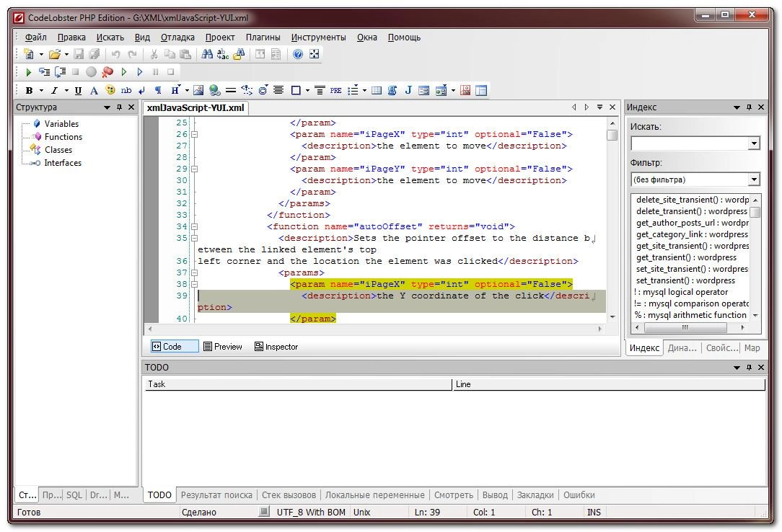Screen dimensions: 782x532
Task: Open the color palette icon
Action: pos(110,90)
